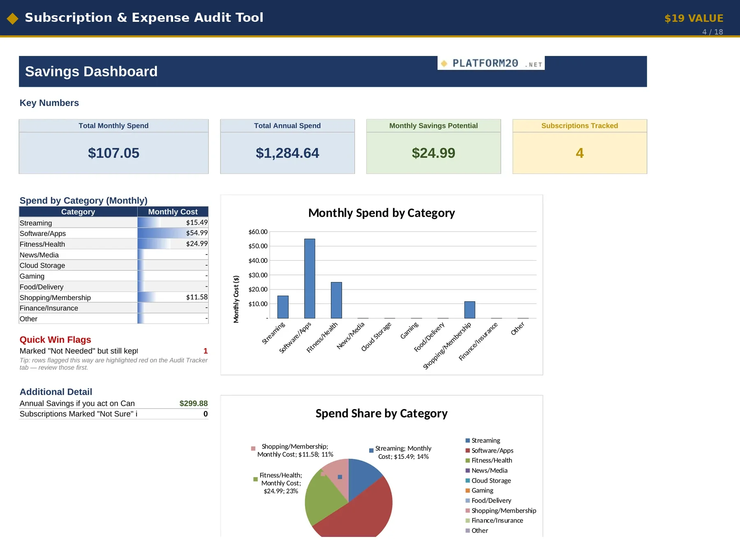Select the Finance/Insurance cell in the table
The height and width of the screenshot is (560, 740).
coord(78,308)
